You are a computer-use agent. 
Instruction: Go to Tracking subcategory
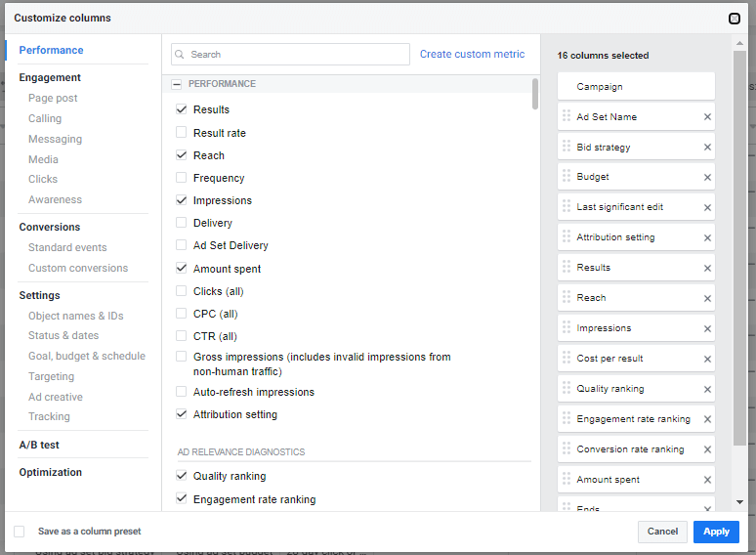(49, 416)
